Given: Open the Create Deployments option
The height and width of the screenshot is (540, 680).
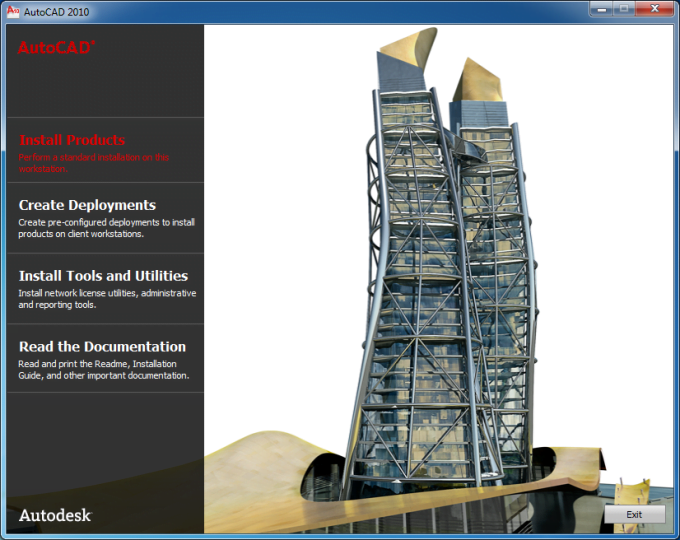Looking at the screenshot, I should 87,205.
